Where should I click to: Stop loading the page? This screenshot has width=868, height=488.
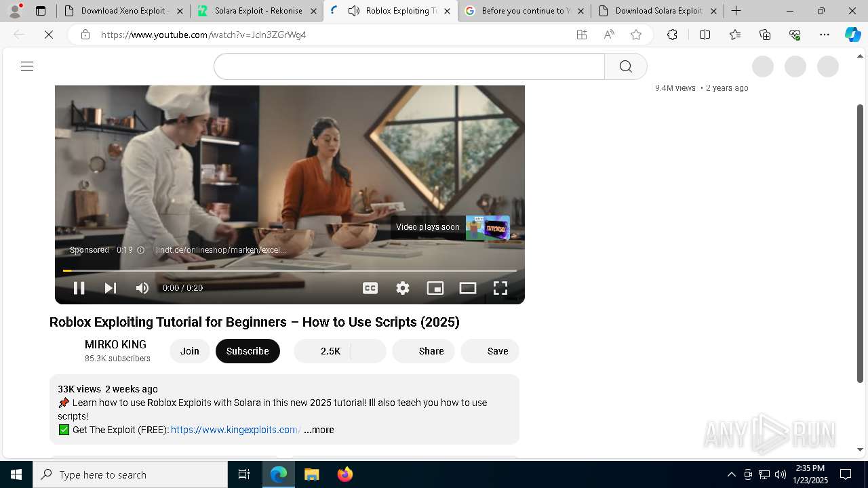point(49,35)
